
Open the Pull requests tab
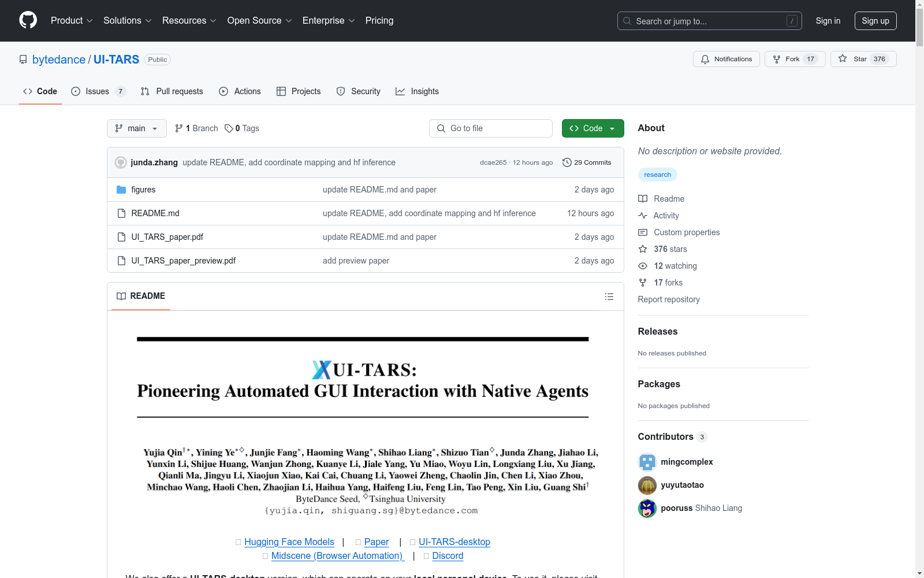click(172, 91)
